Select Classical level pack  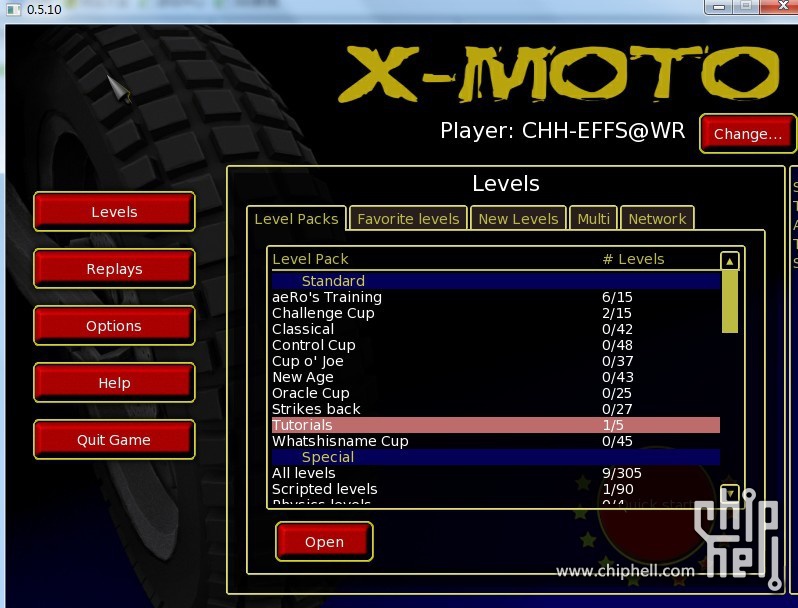[x=496, y=329]
